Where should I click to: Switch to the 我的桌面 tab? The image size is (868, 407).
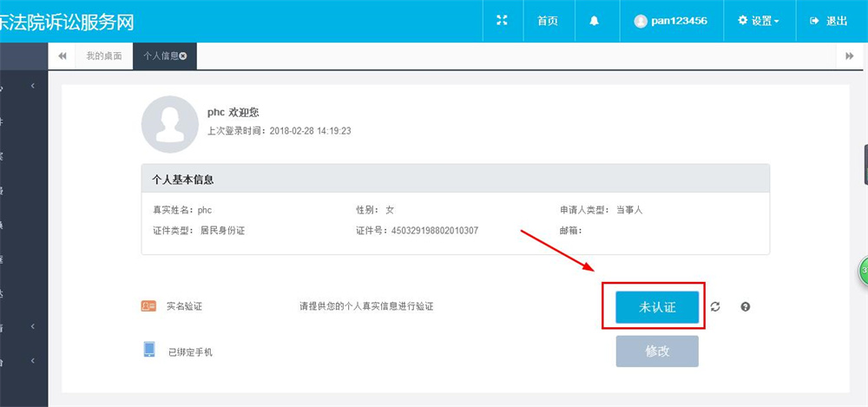(103, 56)
